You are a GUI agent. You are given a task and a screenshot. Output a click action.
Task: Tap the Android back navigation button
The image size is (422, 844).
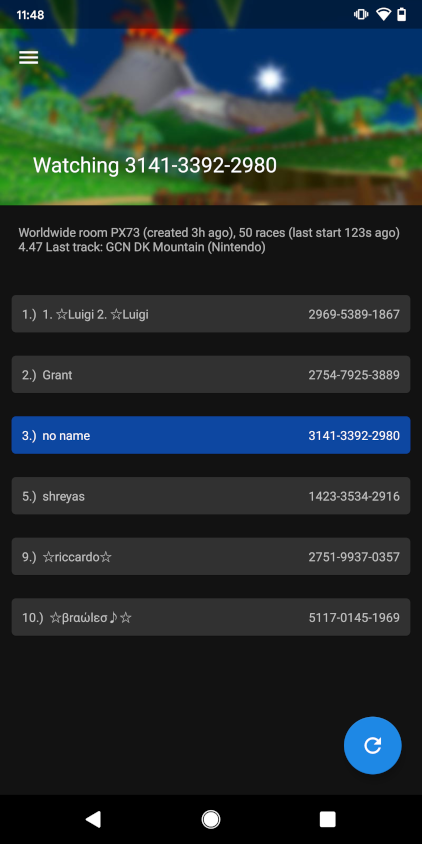(x=93, y=819)
